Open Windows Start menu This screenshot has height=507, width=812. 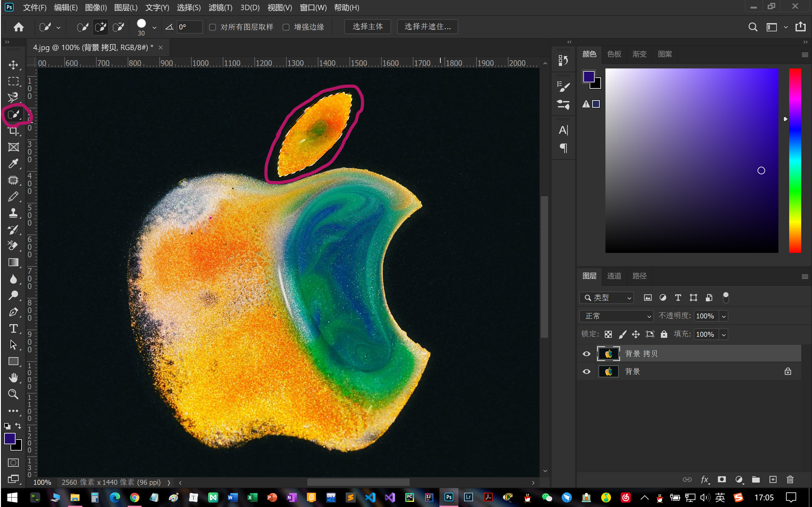coord(12,497)
